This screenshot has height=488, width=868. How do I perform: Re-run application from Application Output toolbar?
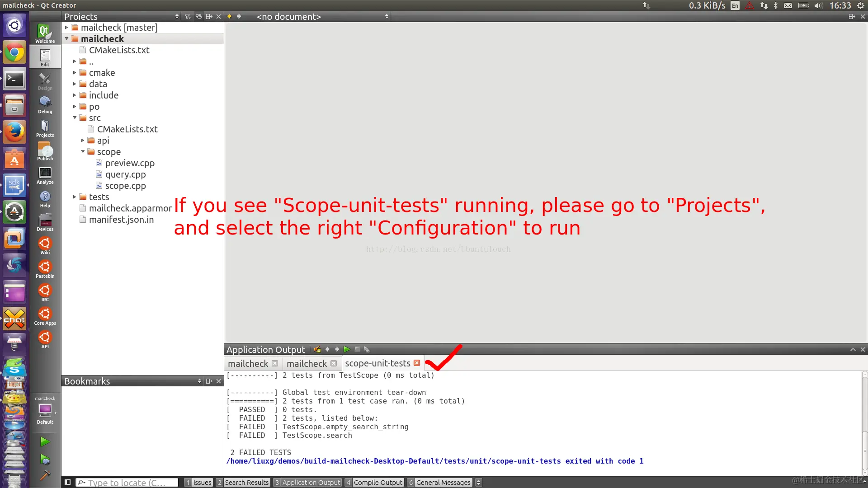click(347, 349)
